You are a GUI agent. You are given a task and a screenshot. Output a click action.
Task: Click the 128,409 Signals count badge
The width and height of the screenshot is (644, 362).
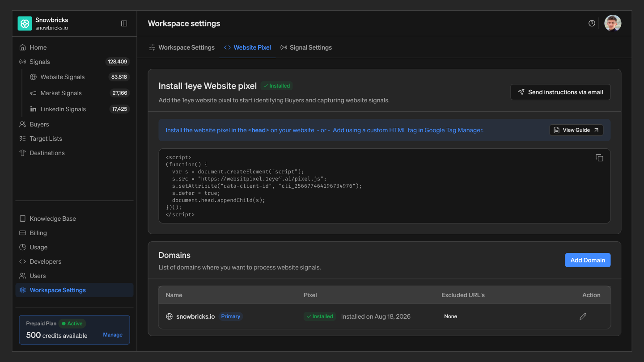click(x=118, y=62)
